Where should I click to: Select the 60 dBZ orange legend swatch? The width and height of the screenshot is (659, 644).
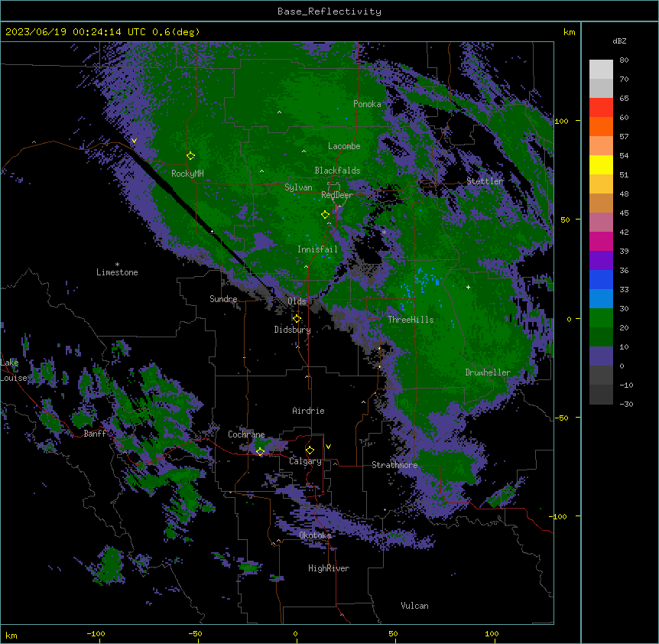click(601, 126)
